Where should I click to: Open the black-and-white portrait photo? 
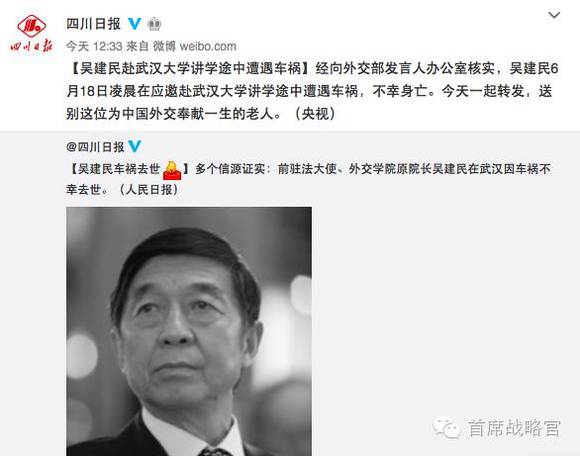pos(189,331)
